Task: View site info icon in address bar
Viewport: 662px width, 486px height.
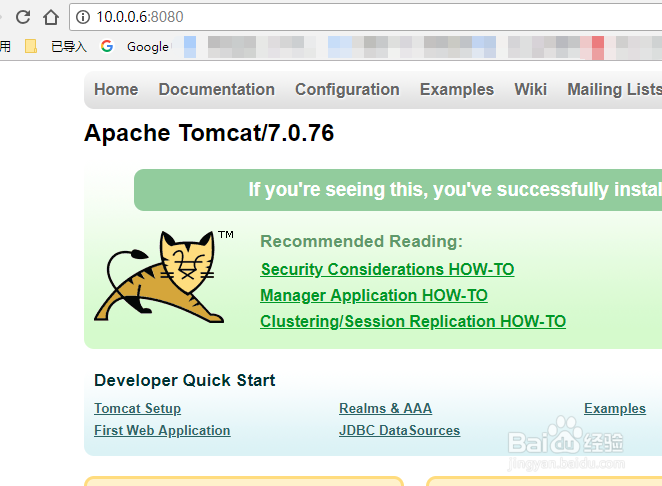Action: pyautogui.click(x=83, y=17)
